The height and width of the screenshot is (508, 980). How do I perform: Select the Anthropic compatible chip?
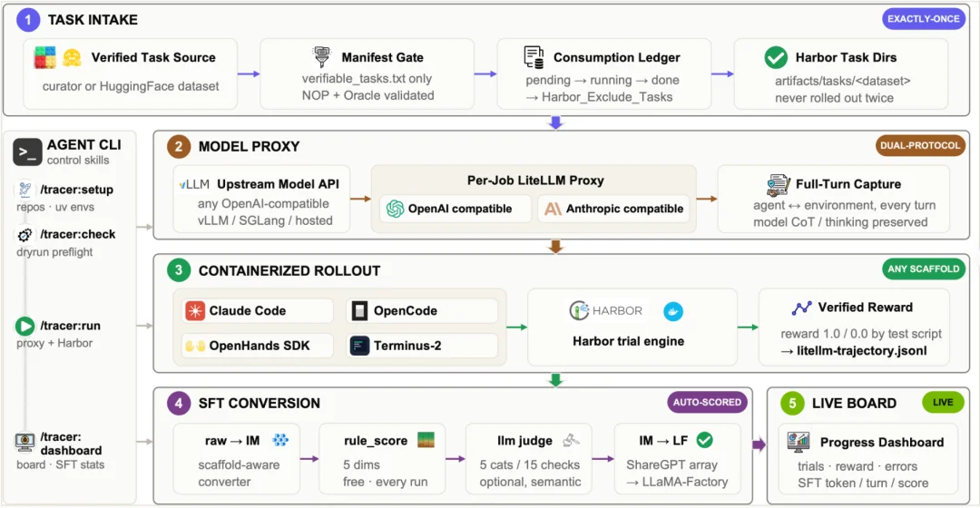[x=613, y=209]
